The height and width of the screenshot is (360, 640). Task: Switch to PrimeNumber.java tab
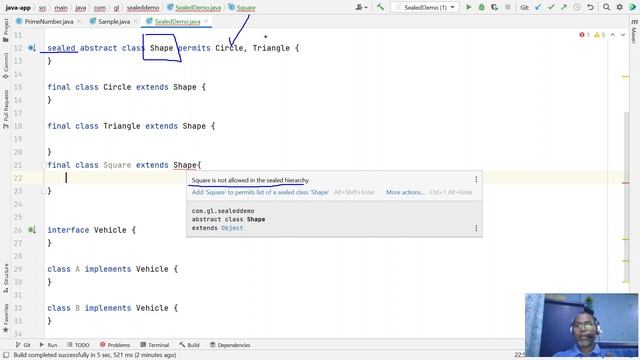click(49, 21)
